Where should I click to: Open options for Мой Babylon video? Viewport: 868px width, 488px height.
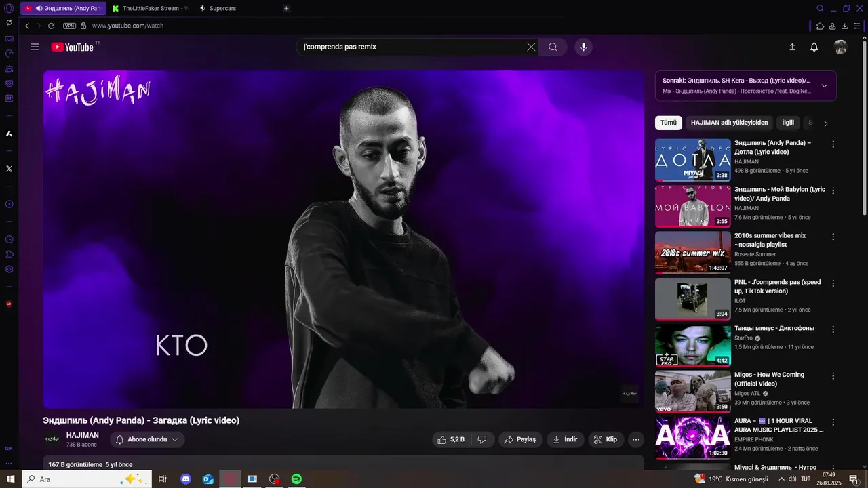[833, 190]
